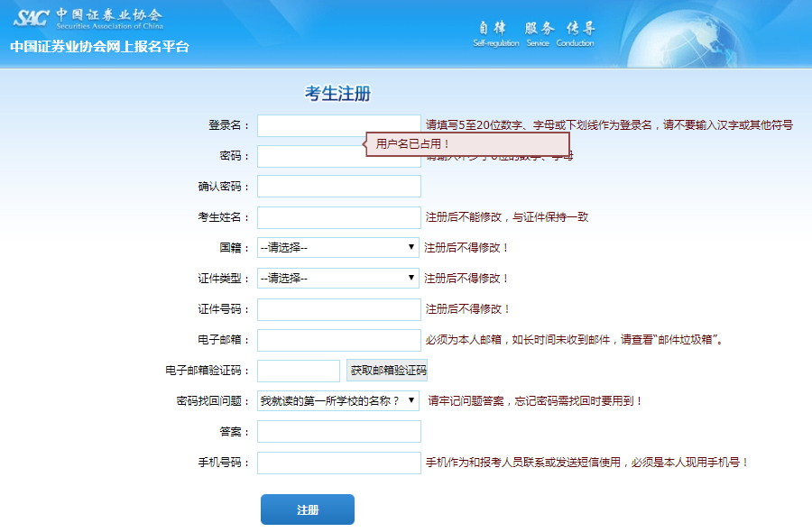Click the 自律 服务 传导 slogan banner

pos(534,33)
